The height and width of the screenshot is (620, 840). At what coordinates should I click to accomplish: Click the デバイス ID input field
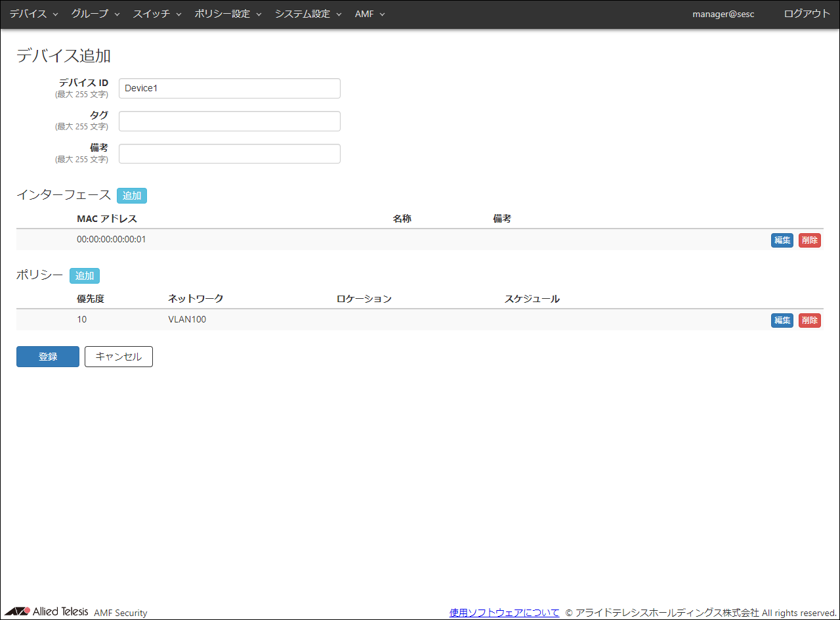click(229, 89)
